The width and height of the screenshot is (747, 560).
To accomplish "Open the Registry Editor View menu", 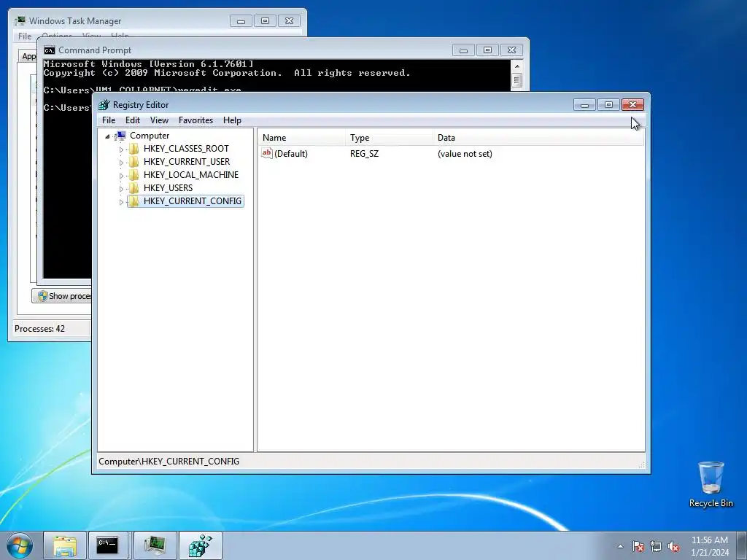I will [x=159, y=120].
